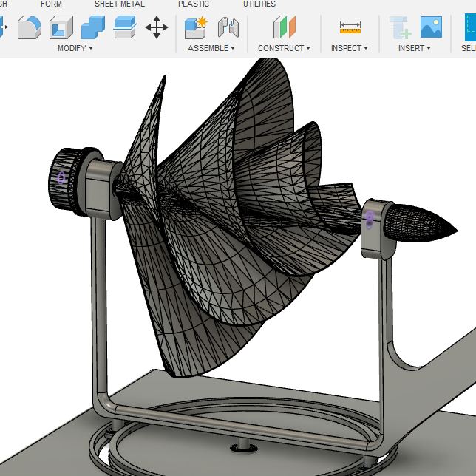Select the Shell tool icon
Image resolution: width=476 pixels, height=476 pixels.
point(61,27)
